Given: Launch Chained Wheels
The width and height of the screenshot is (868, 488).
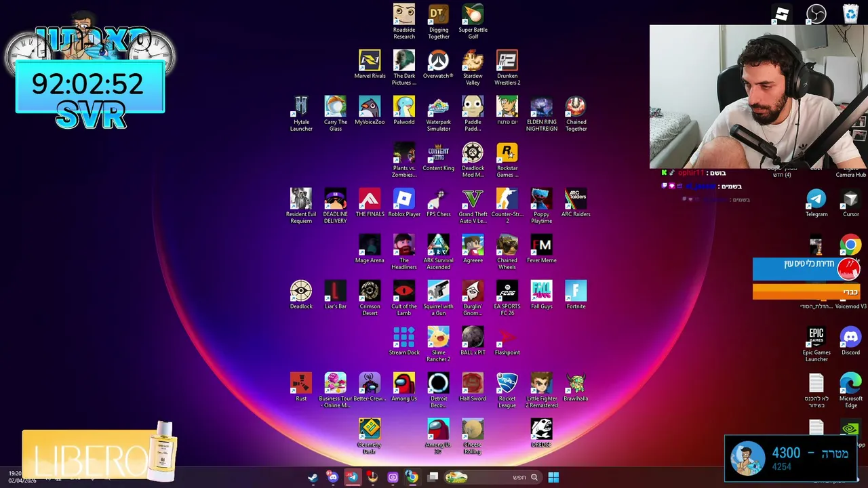Looking at the screenshot, I should (x=507, y=252).
